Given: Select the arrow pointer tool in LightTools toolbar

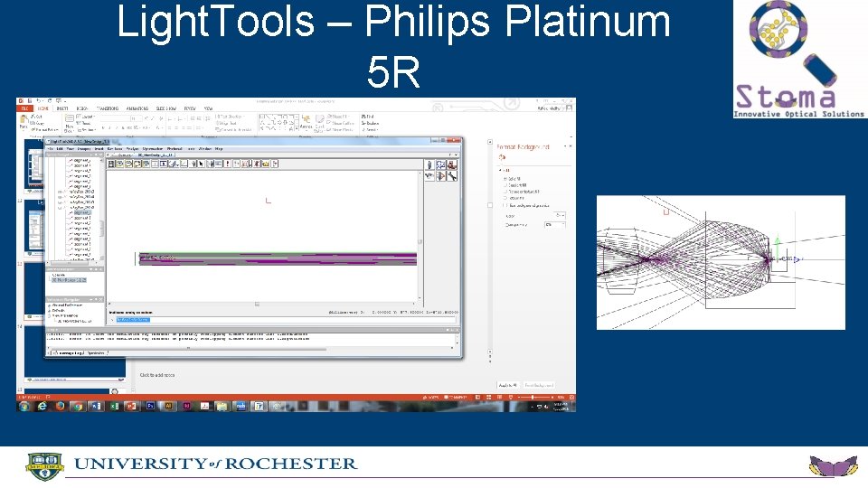Looking at the screenshot, I should 202,164.
